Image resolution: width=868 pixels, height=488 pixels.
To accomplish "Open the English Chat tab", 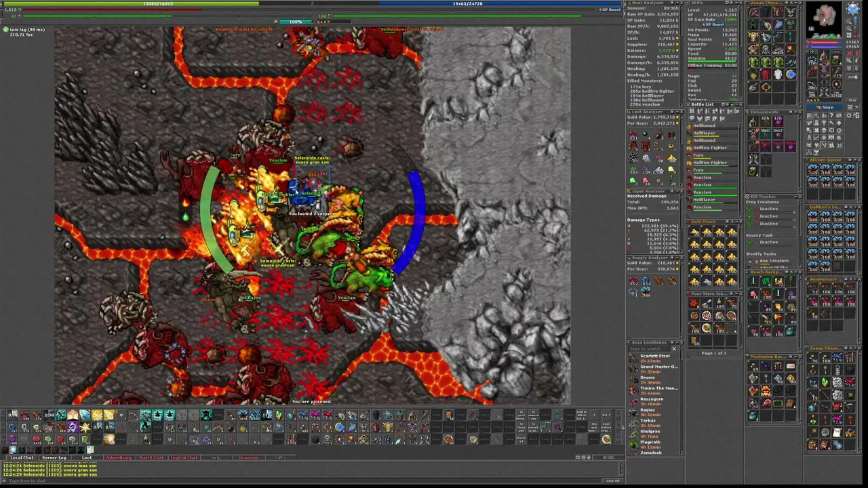I will [184, 457].
